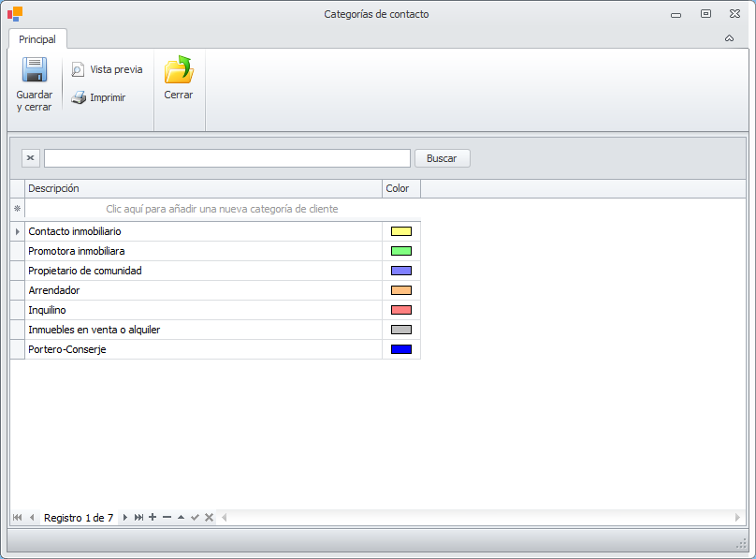Click the horizontal scrollbar left arrow
Image resolution: width=756 pixels, height=559 pixels.
point(225,518)
